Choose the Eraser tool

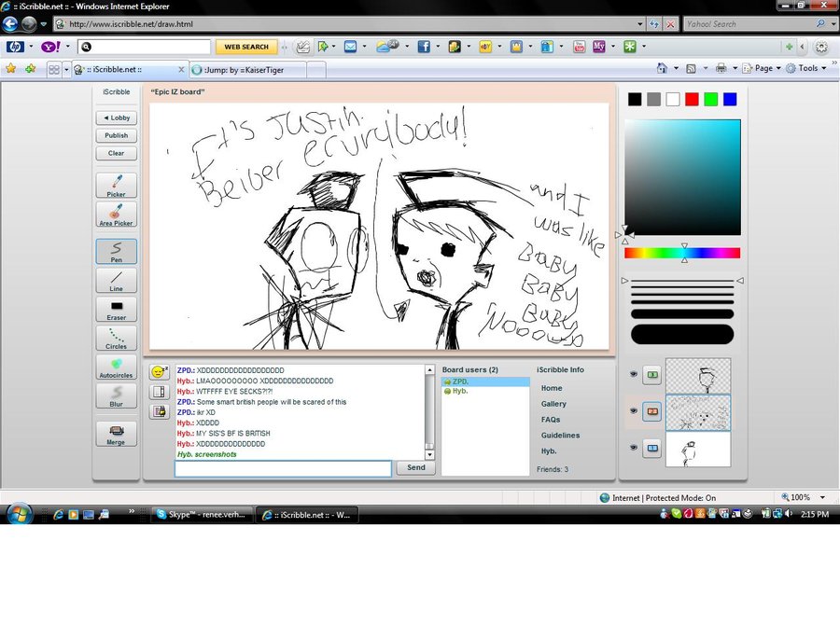117,309
